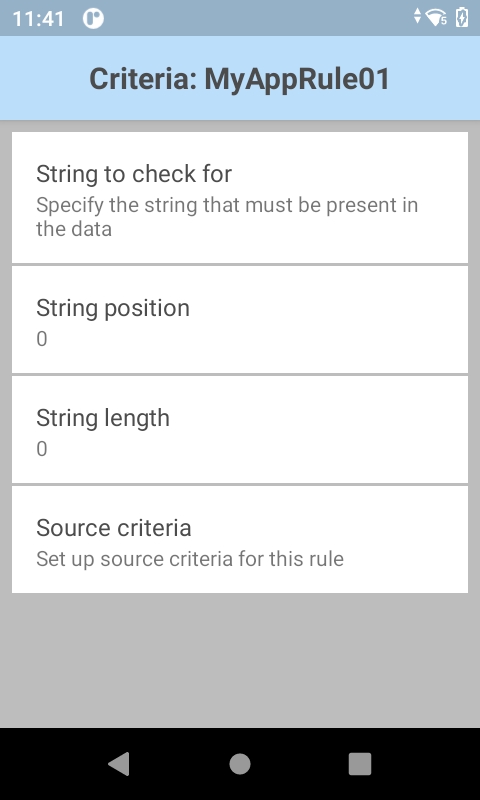Click "Set up source criteria for this rule" text

click(190, 559)
